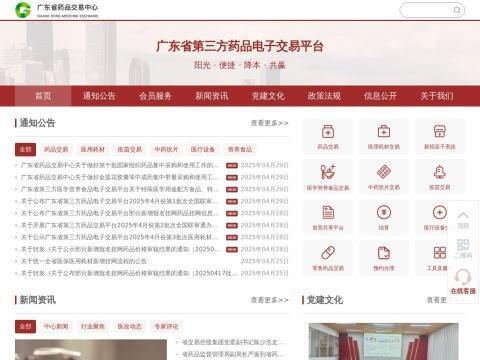Open 新闻资讯 in the navigation bar
The height and width of the screenshot is (360, 480).
(212, 96)
